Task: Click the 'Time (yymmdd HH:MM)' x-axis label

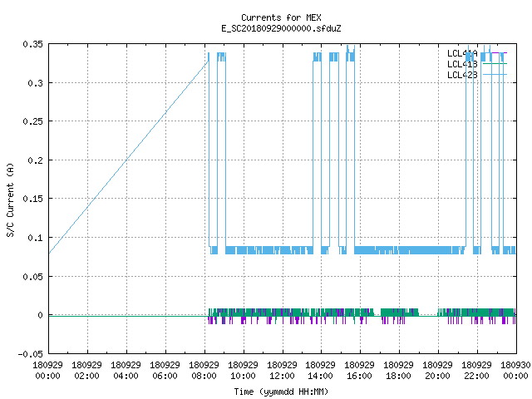Action: (281, 392)
